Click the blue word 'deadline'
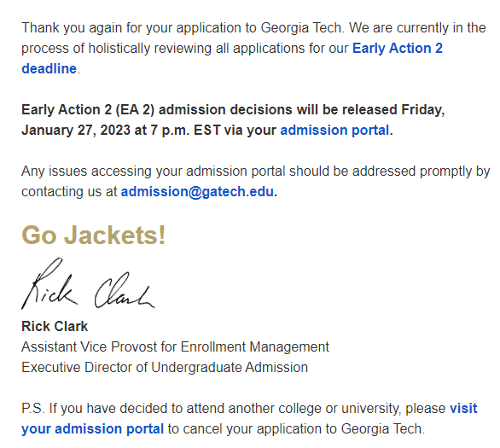This screenshot has width=500, height=448. click(x=49, y=69)
